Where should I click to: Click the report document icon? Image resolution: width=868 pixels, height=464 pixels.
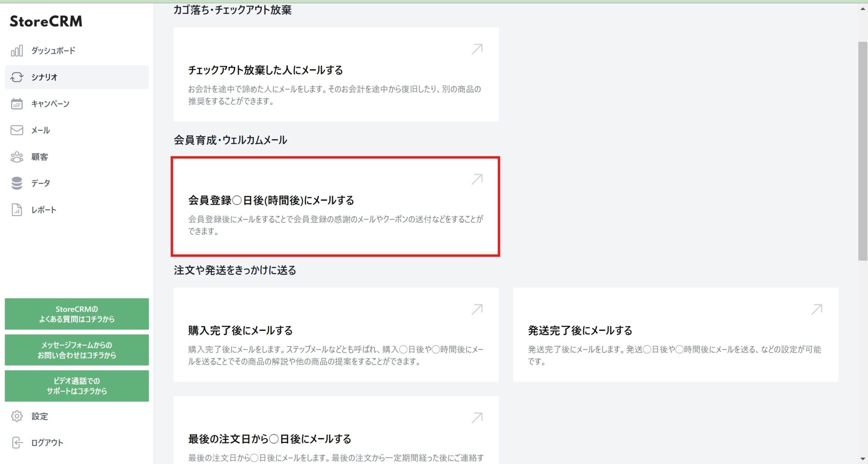(x=17, y=210)
